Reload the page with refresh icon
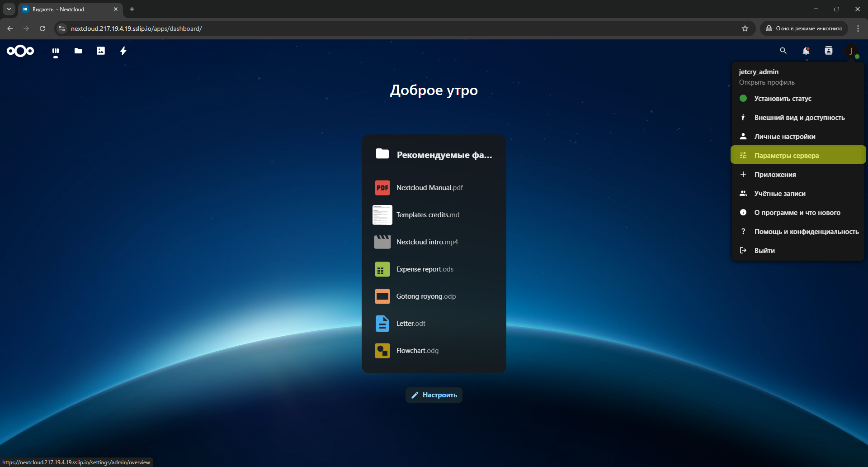The width and height of the screenshot is (868, 467). click(x=42, y=29)
